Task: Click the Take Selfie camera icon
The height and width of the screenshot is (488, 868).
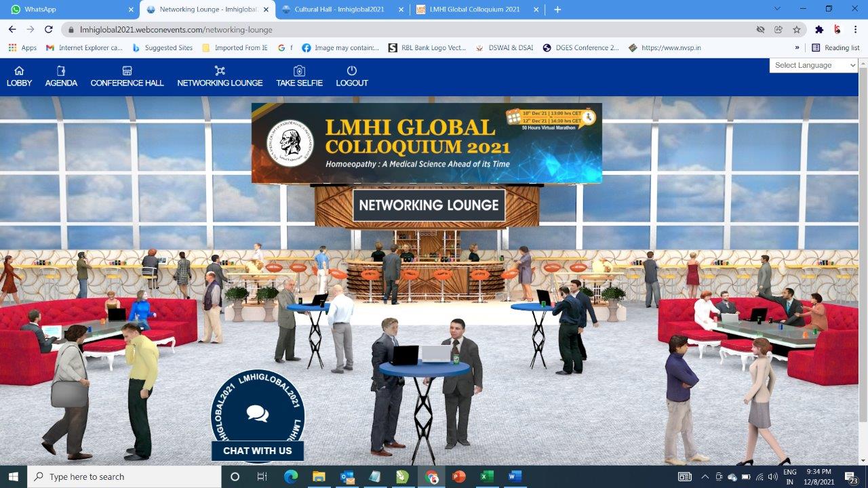Action: point(299,70)
